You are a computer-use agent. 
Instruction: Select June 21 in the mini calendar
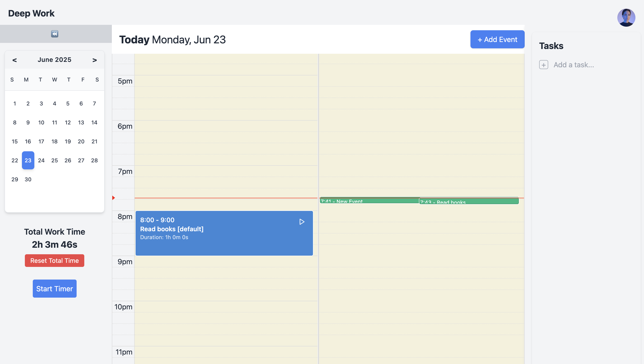(x=94, y=142)
